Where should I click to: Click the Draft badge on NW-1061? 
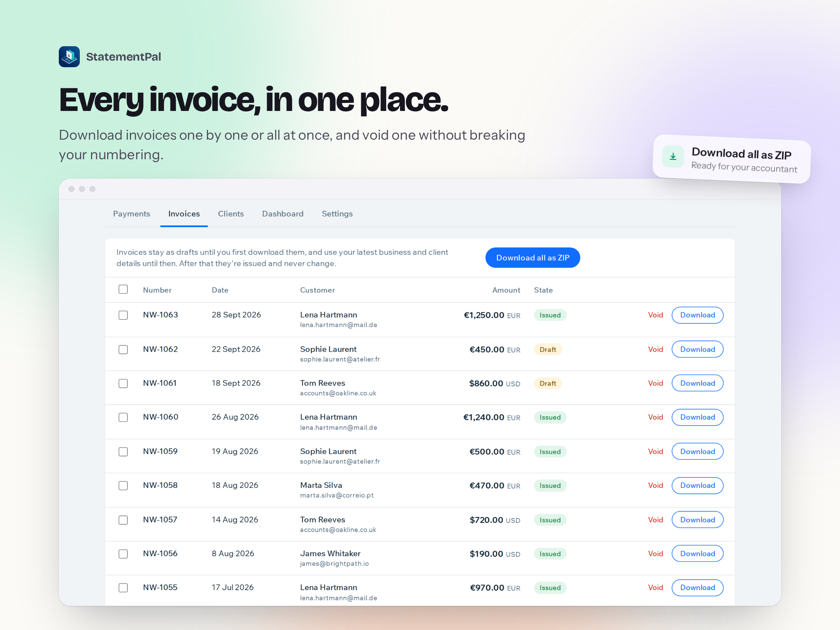[x=548, y=384]
